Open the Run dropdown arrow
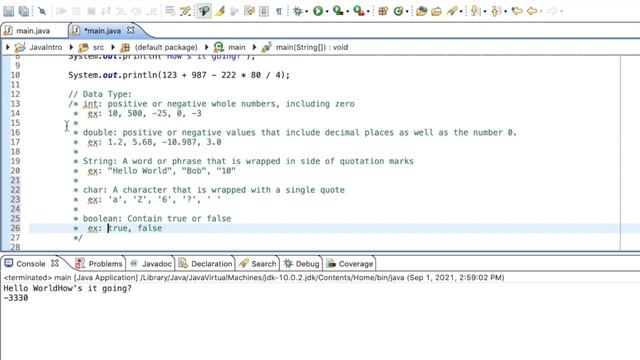Viewport: 640px width, 360px height. pyautogui.click(x=327, y=11)
